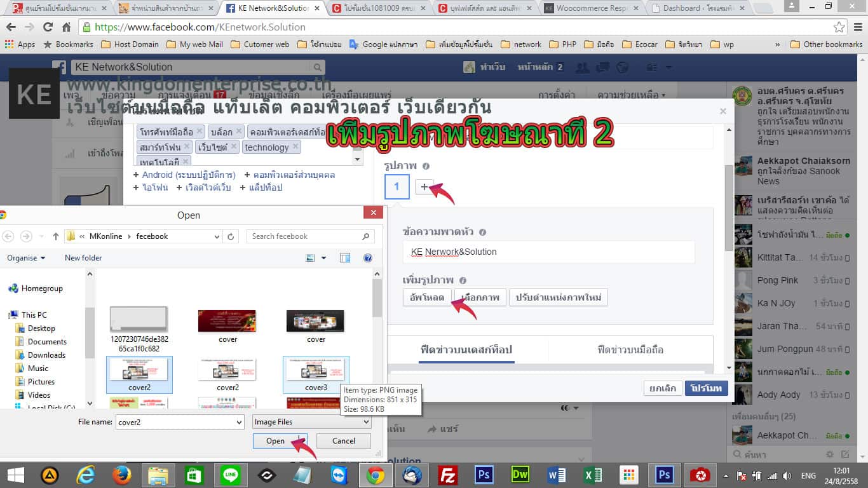
Task: Switch to the mobile news feed tab
Action: click(x=630, y=349)
